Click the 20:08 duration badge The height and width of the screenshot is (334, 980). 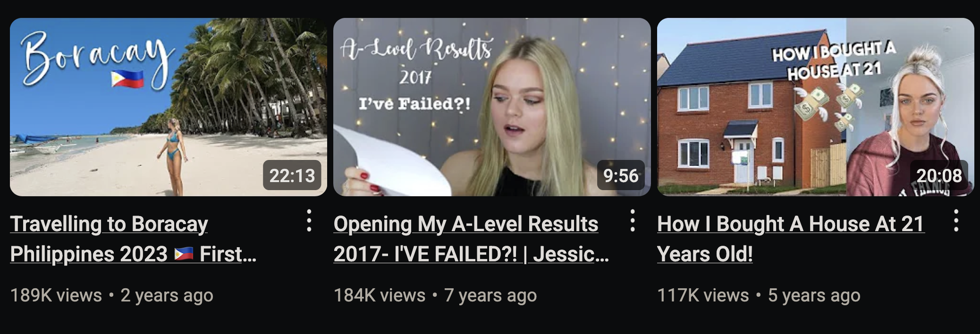tap(939, 175)
